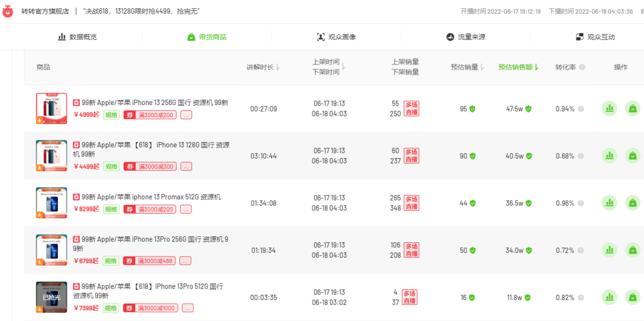Click the 转转 store avatar logo
This screenshot has height=321, width=644.
(8, 11)
